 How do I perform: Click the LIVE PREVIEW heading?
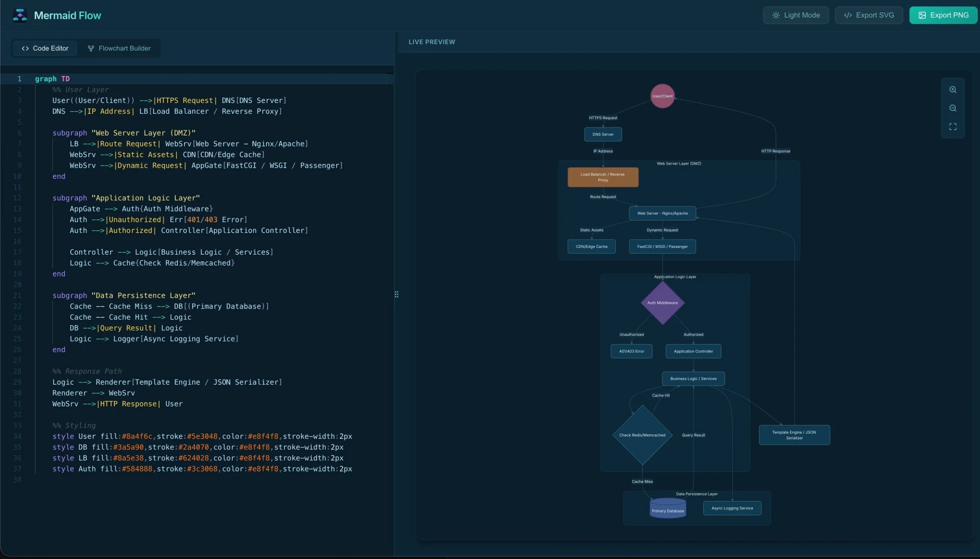click(432, 42)
